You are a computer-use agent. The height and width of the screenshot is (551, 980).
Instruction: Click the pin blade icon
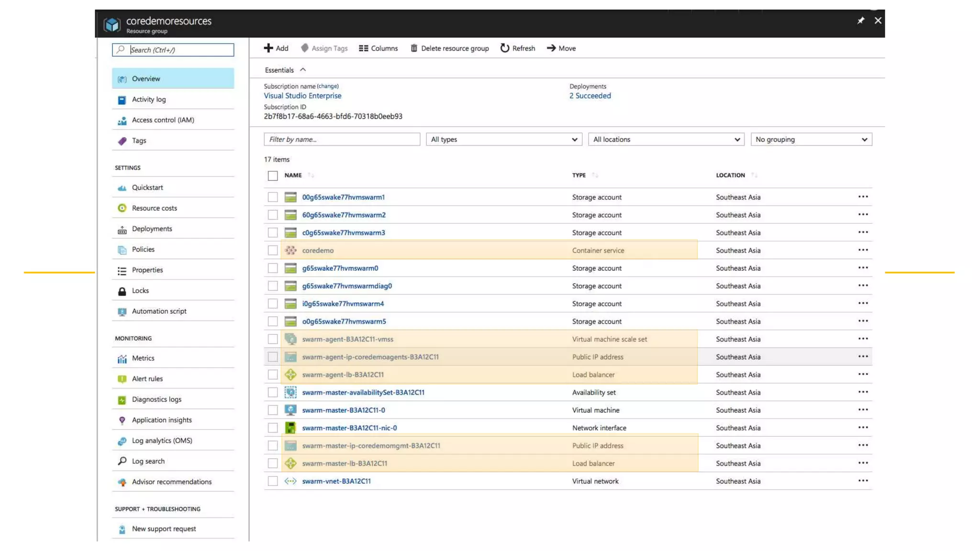pyautogui.click(x=860, y=21)
